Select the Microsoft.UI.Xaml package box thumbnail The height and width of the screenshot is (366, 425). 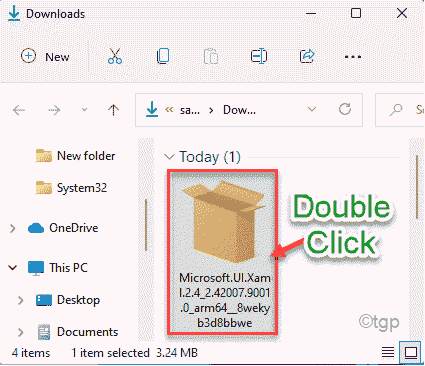[223, 222]
